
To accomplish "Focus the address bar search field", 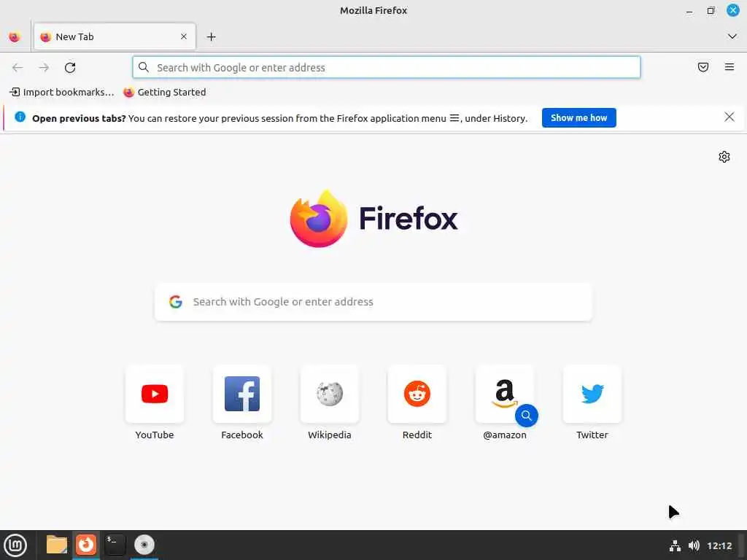I will click(387, 67).
